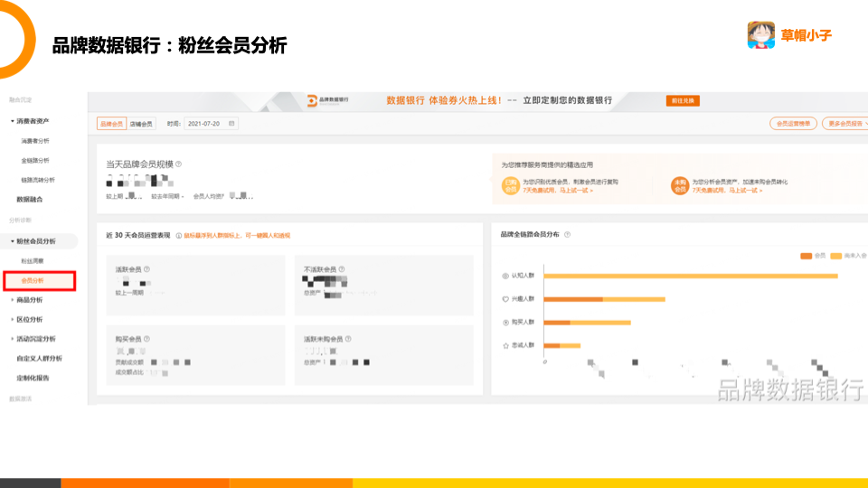868x488 pixels.
Task: Click the 2021-07-20 date input field
Action: point(211,124)
